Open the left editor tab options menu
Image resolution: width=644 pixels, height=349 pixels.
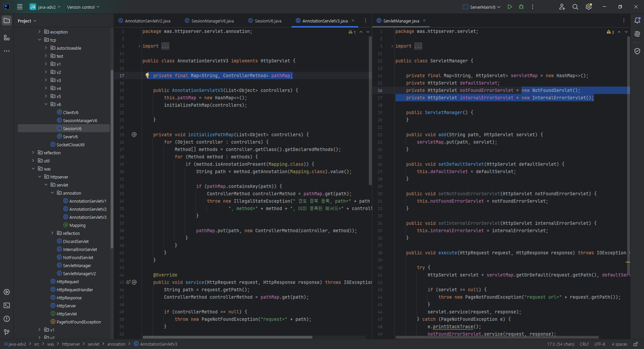pos(366,21)
